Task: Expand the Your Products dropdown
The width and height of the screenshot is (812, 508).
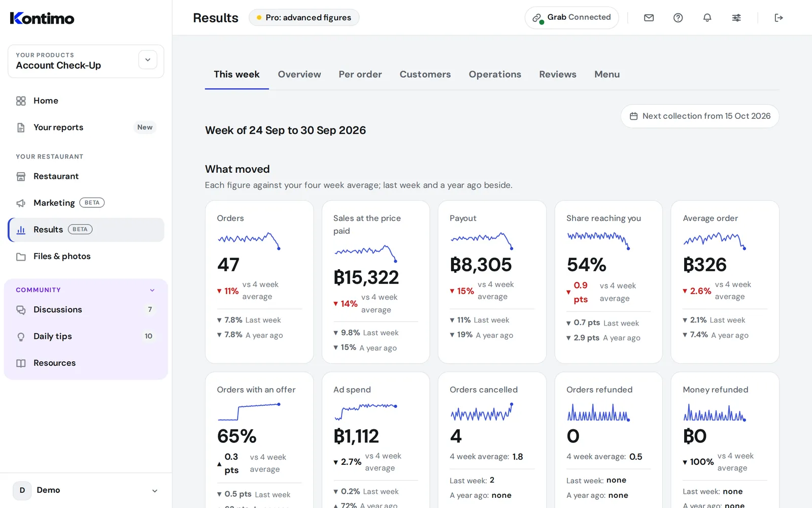Action: (x=148, y=60)
